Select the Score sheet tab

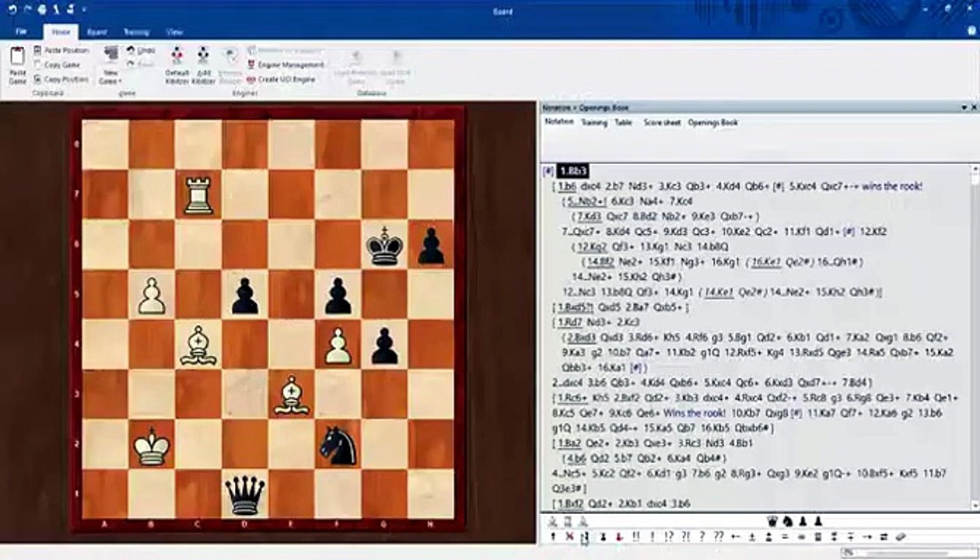click(x=662, y=122)
